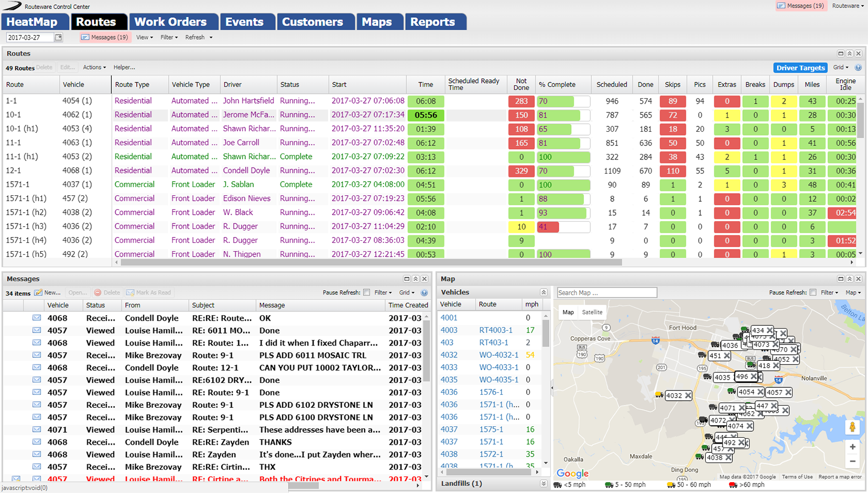Toggle the Driver Targets button
This screenshot has height=493, width=868.
point(800,67)
